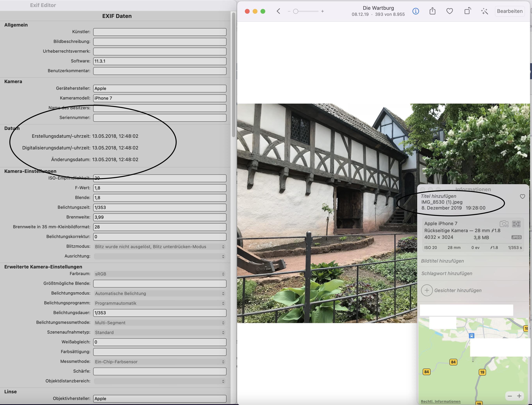Zoom out the map with minus button
Screen dimensions: 532x405
[x=510, y=396]
